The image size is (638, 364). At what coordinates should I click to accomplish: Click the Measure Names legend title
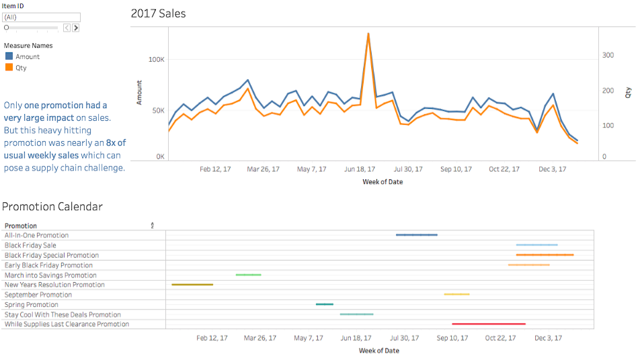click(28, 46)
